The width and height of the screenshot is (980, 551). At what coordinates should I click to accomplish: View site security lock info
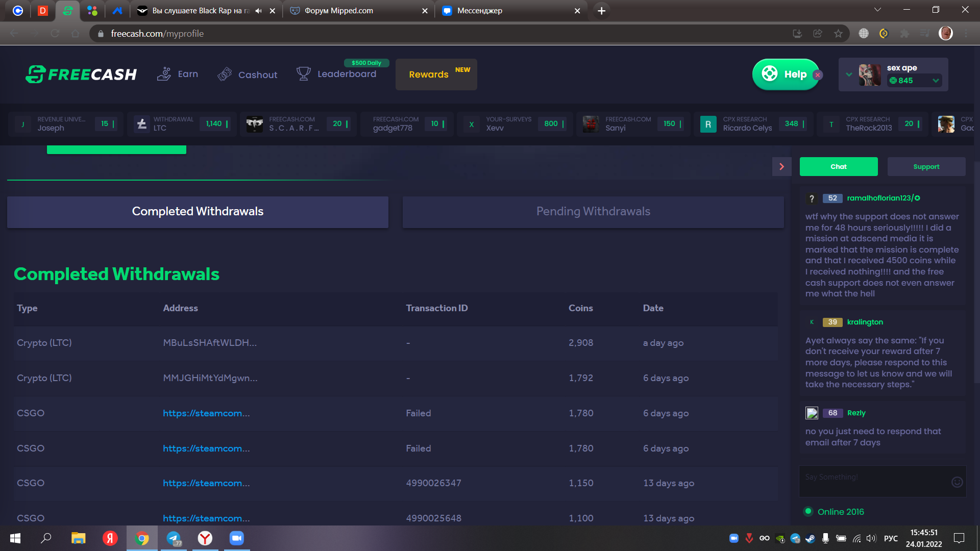pos(101,34)
